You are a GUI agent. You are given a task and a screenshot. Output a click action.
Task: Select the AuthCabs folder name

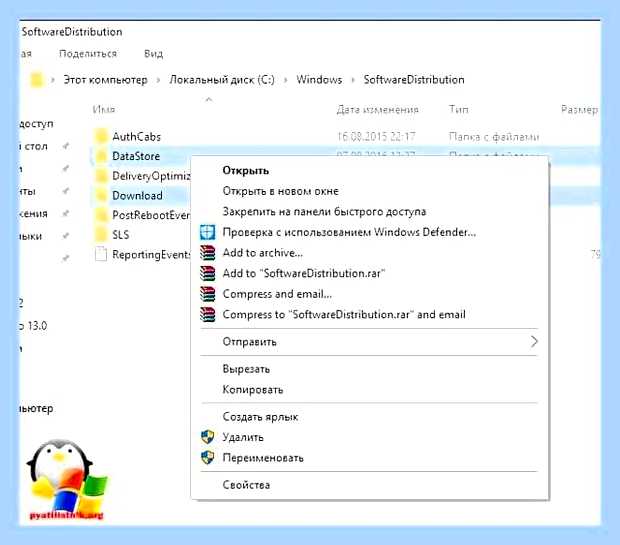coord(136,136)
